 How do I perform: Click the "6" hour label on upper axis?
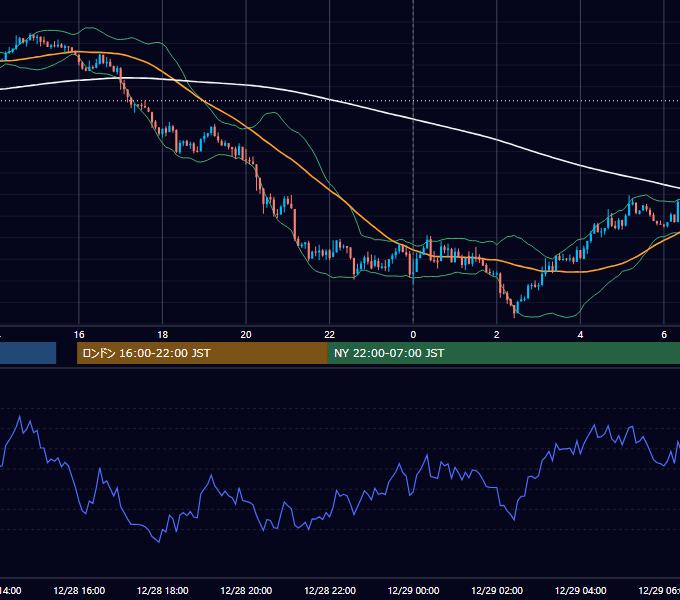coord(664,335)
